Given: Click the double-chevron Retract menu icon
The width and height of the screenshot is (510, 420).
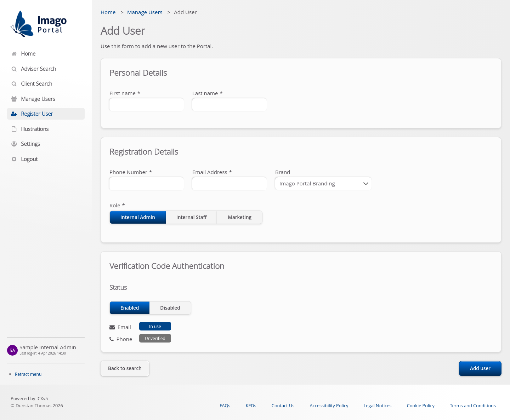Looking at the screenshot, I should (x=10, y=374).
